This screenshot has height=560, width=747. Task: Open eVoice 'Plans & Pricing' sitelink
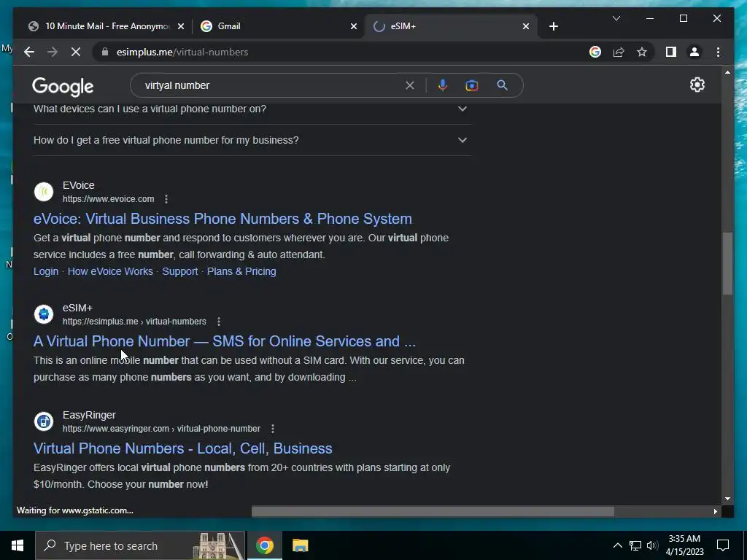241,271
